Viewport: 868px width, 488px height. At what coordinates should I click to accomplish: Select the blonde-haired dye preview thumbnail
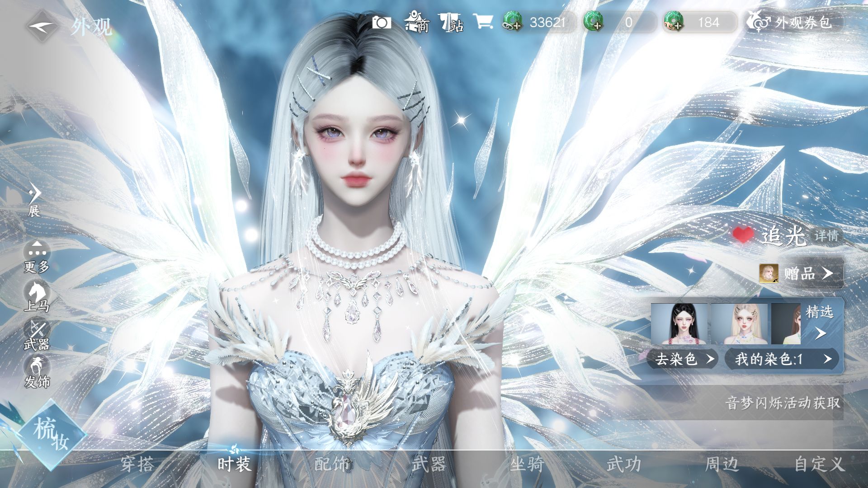tap(739, 324)
